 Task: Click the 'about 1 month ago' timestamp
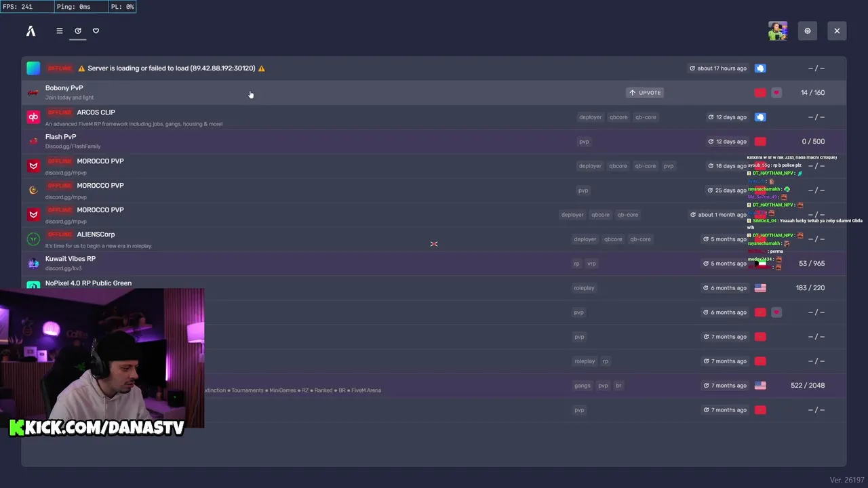tap(718, 215)
